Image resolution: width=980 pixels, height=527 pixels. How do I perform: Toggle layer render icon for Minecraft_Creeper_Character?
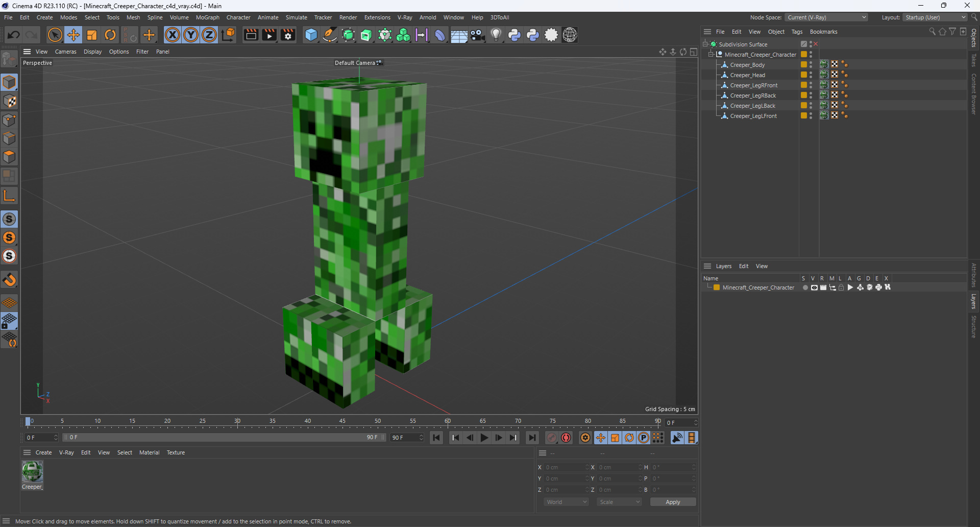click(823, 288)
